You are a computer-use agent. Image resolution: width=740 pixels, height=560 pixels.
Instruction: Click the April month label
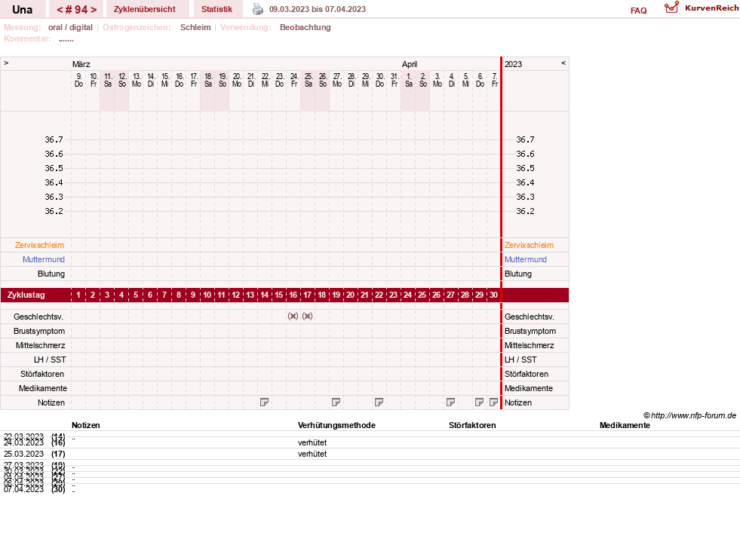tap(410, 64)
